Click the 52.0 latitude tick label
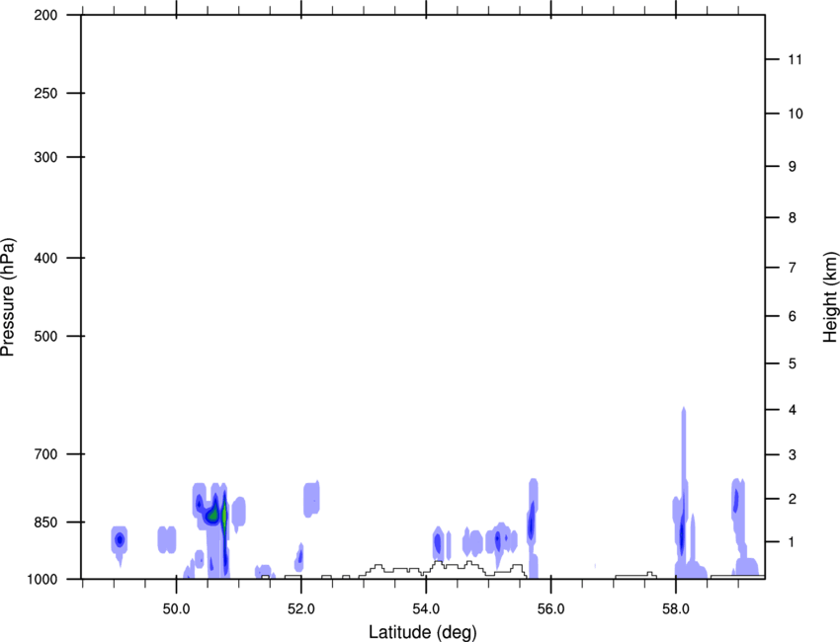The image size is (840, 642). tap(301, 609)
